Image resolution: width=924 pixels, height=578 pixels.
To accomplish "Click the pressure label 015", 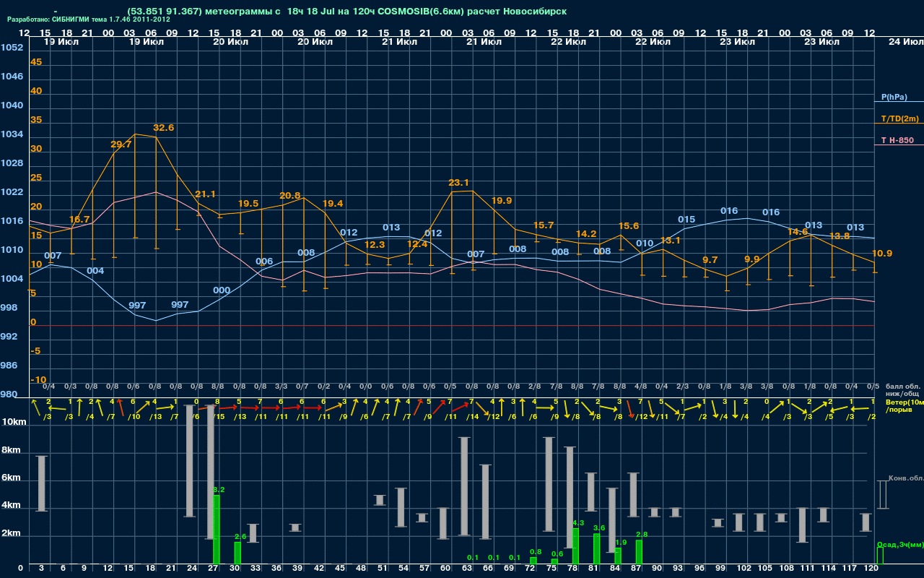I will tap(687, 220).
